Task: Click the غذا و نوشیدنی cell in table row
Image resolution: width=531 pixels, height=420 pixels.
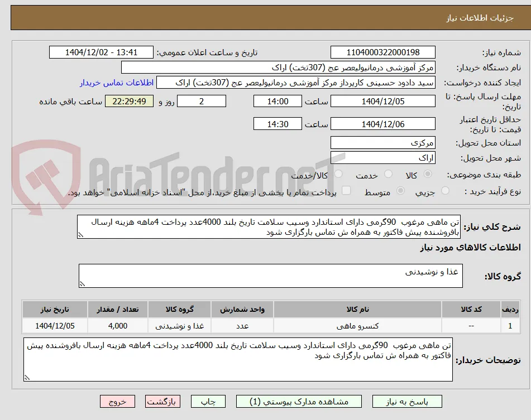Action: pyautogui.click(x=179, y=326)
